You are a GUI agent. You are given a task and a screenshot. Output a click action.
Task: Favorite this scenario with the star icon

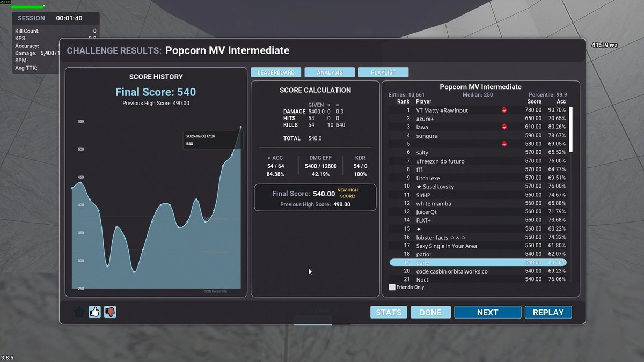[x=79, y=312]
